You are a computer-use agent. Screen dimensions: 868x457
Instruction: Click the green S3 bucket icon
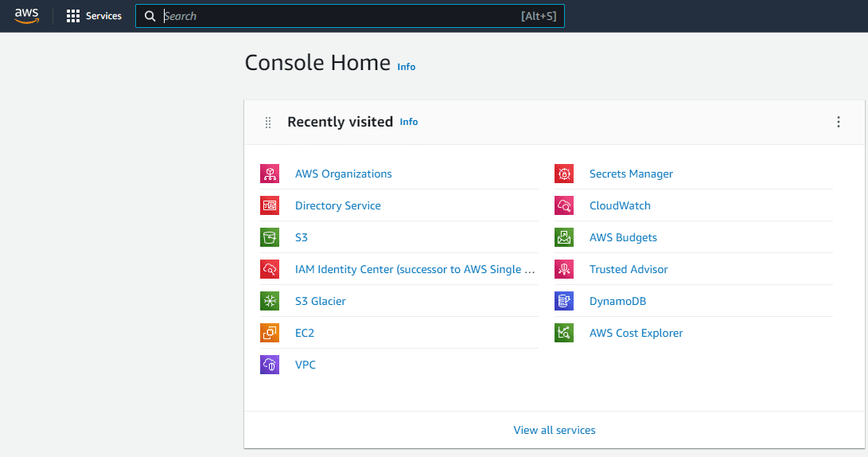270,237
